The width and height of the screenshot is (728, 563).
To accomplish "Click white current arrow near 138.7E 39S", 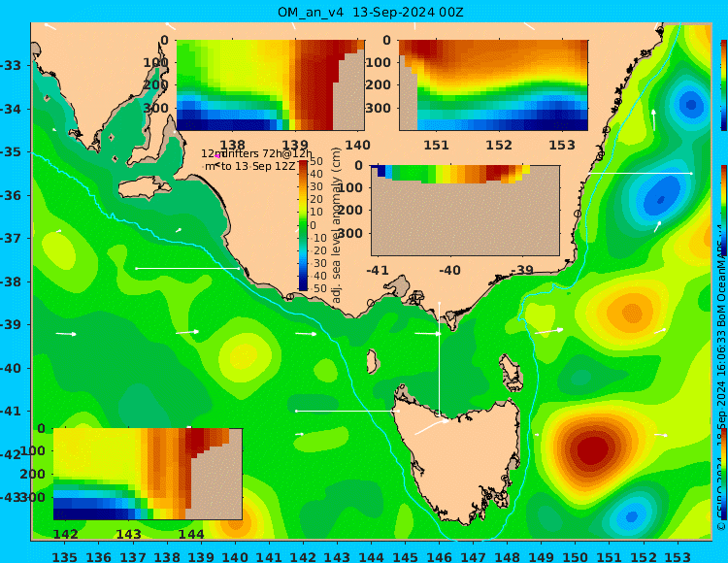I will pyautogui.click(x=187, y=332).
